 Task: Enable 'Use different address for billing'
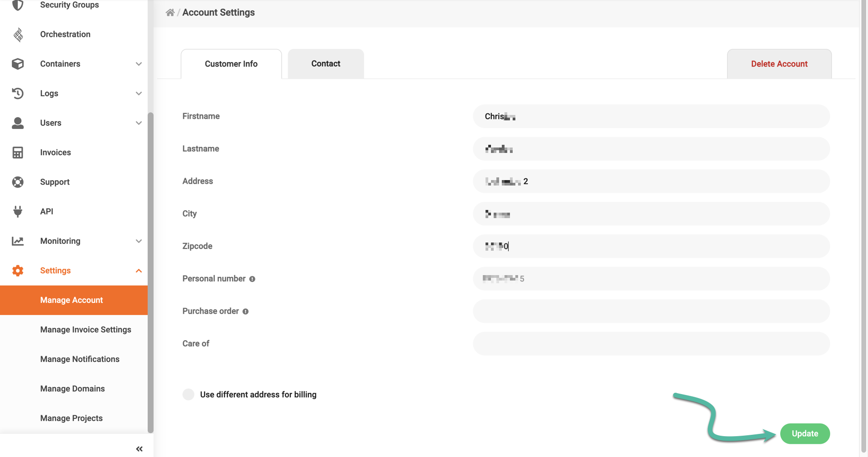tap(188, 395)
